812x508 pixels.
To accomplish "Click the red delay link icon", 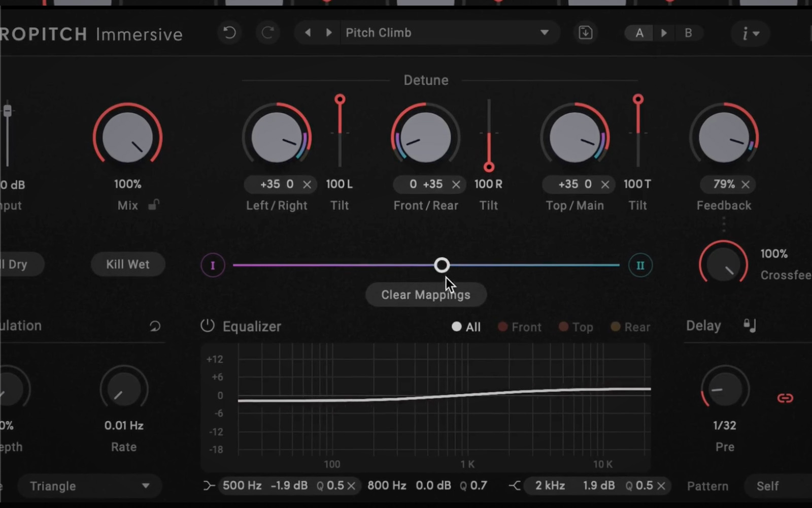I will pyautogui.click(x=785, y=398).
